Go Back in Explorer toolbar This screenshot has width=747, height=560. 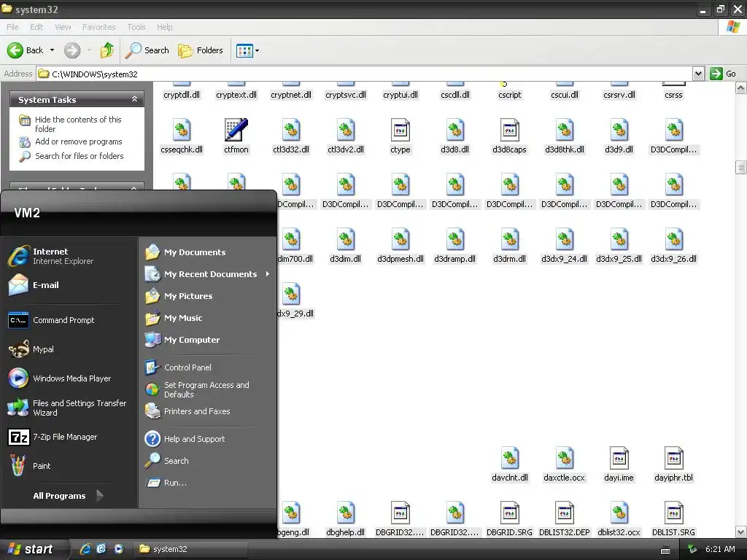[26, 50]
